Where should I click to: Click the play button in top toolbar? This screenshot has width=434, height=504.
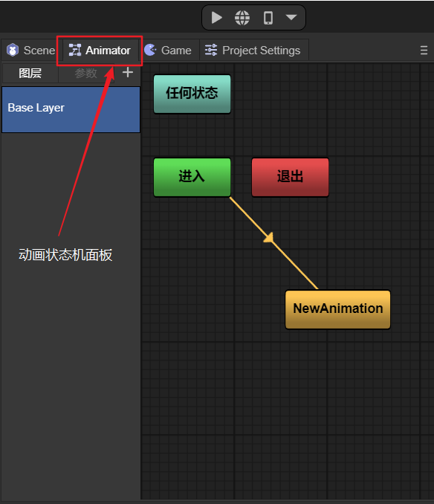(x=216, y=18)
